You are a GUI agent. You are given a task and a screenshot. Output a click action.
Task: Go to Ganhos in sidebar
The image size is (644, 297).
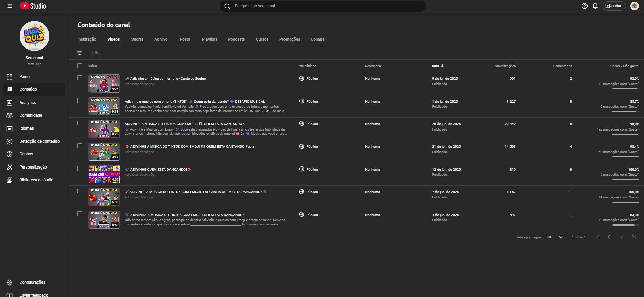tap(26, 154)
